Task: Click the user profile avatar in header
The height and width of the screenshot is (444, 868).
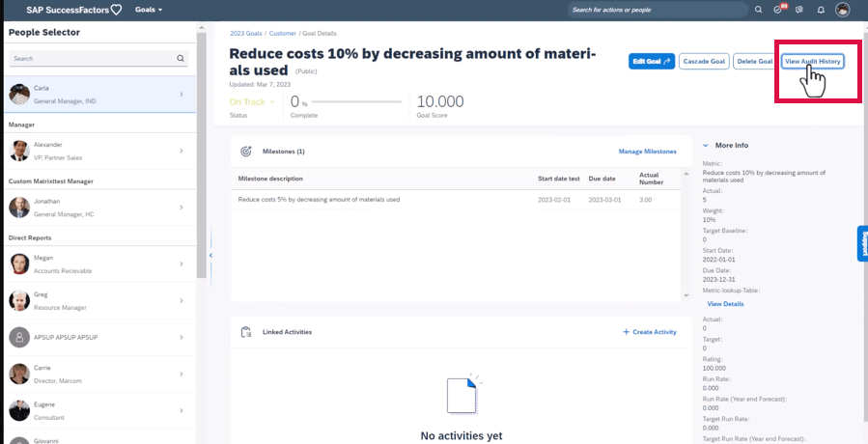Action: coord(843,10)
